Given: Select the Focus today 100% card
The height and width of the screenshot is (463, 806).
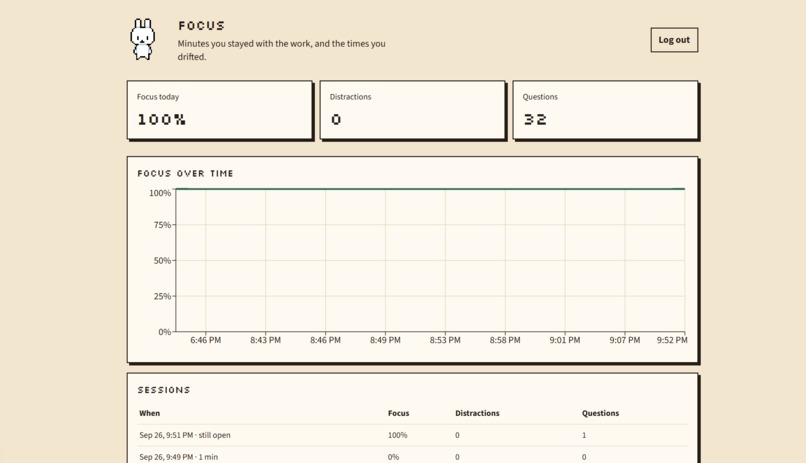Looking at the screenshot, I should click(x=219, y=109).
